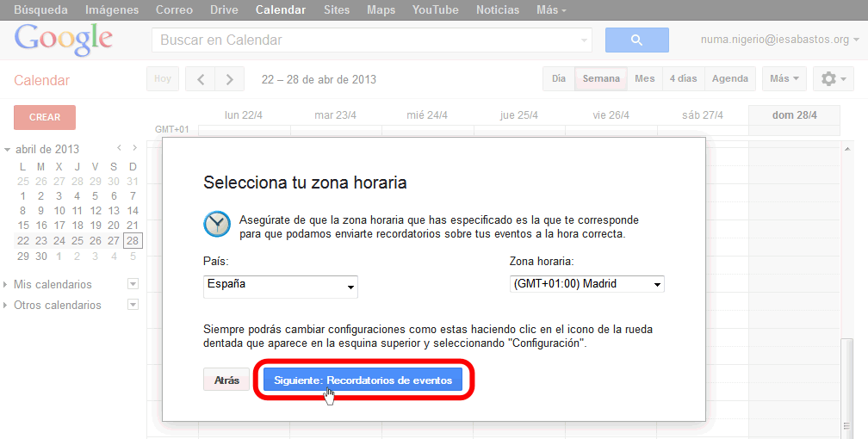Select day 7 in mini calendar
This screenshot has width=868, height=439.
133,196
